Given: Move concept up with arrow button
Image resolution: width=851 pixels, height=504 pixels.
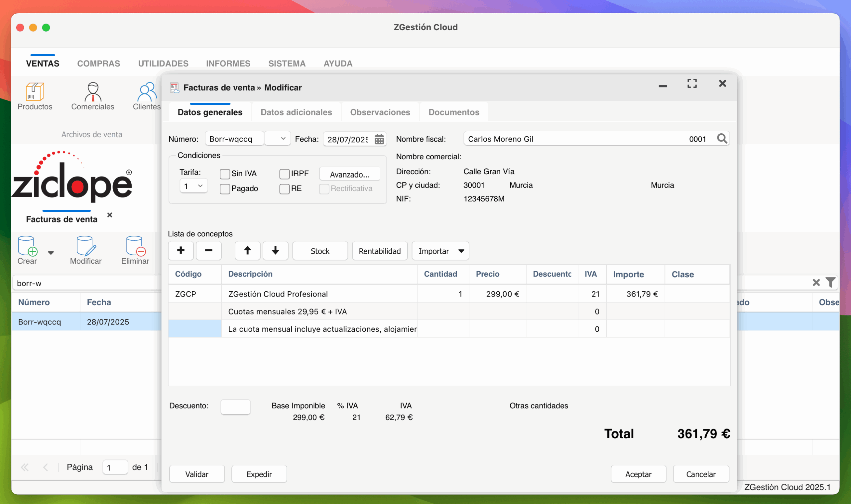Looking at the screenshot, I should pyautogui.click(x=247, y=251).
